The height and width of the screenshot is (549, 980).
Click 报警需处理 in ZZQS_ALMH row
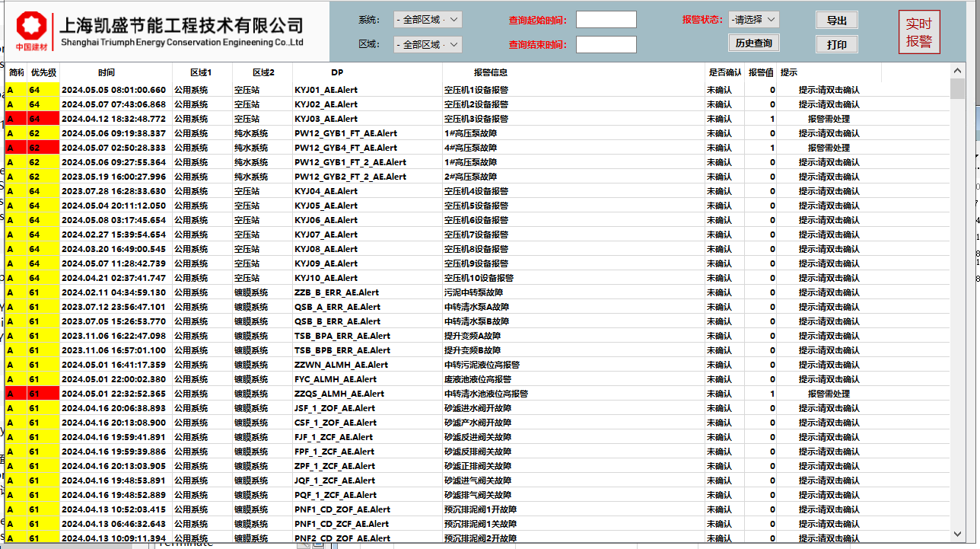pos(829,394)
